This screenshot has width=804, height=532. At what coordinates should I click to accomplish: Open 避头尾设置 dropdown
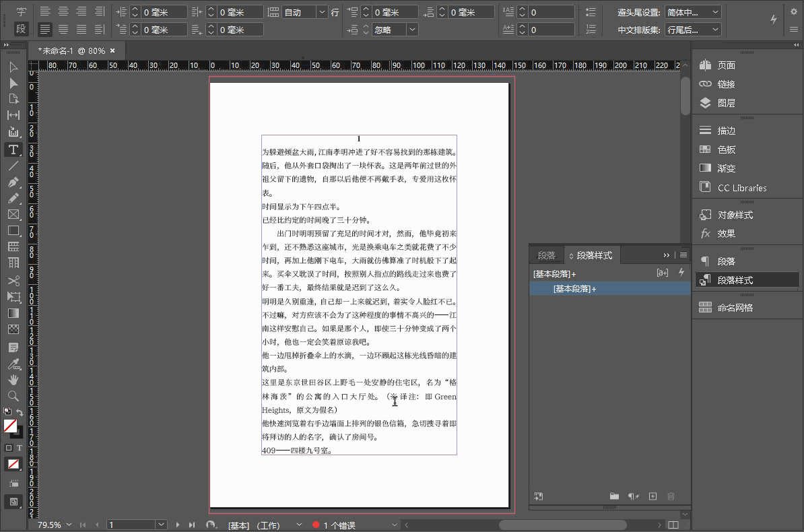[x=693, y=12]
